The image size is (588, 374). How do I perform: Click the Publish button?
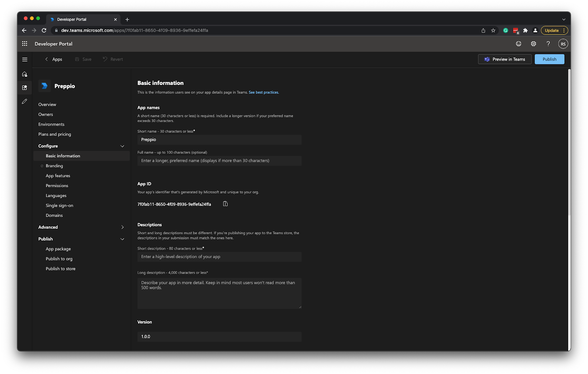tap(549, 59)
